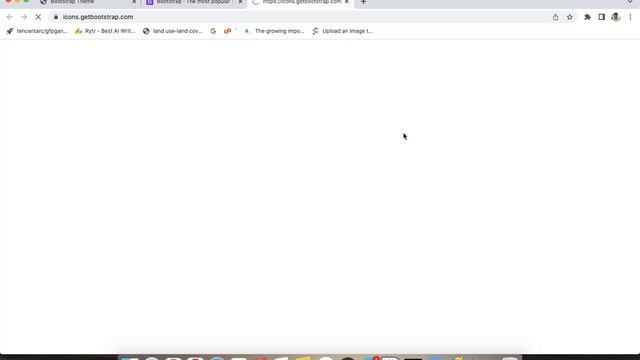Toggle the browser side panel
Screen dimensions: 640x360
(x=602, y=17)
